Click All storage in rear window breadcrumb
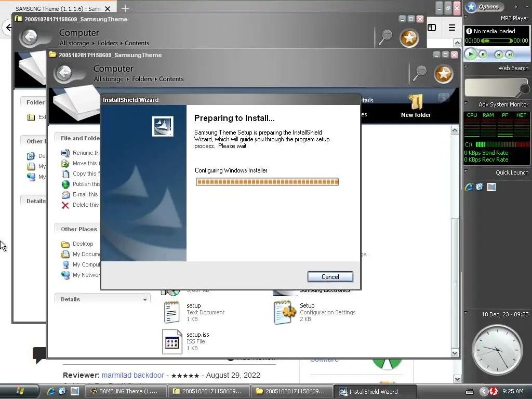 point(74,43)
